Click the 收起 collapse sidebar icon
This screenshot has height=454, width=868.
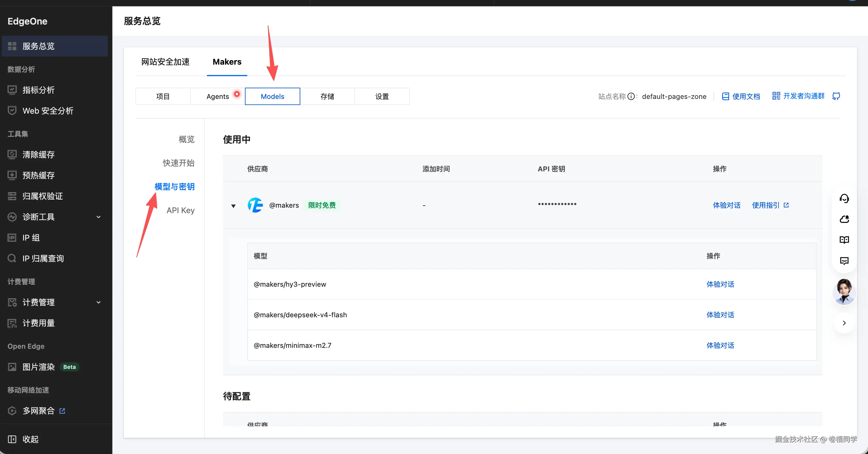click(12, 439)
